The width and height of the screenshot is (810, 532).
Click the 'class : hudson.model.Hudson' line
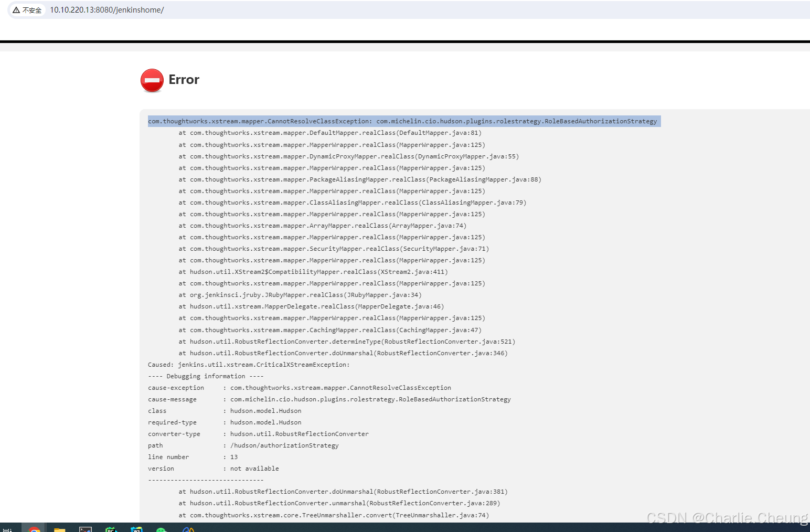(225, 411)
